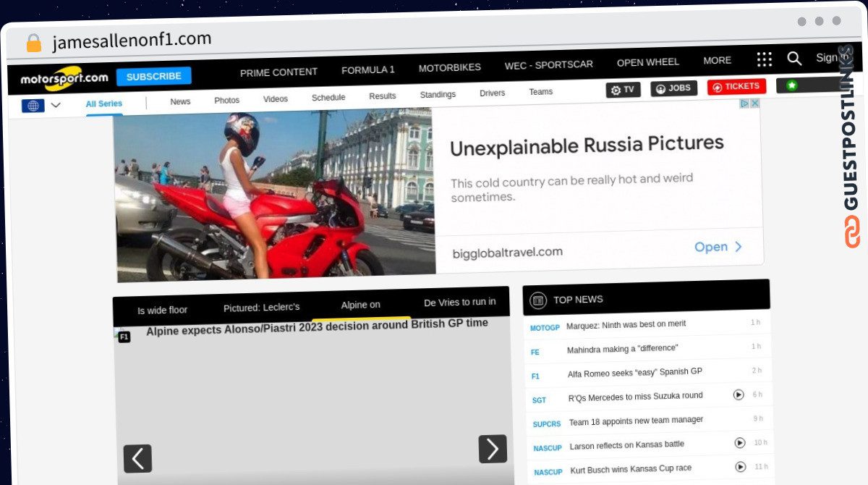Select 'Pictured: Leclerc's' slider tab

point(261,308)
